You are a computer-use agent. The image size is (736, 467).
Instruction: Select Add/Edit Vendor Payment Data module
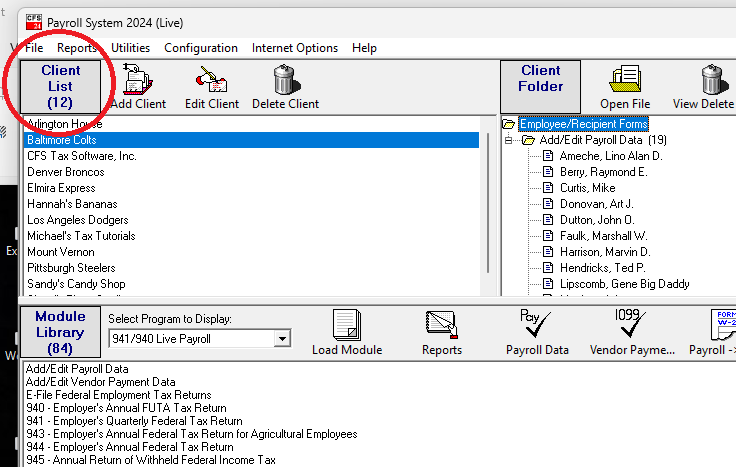(100, 382)
